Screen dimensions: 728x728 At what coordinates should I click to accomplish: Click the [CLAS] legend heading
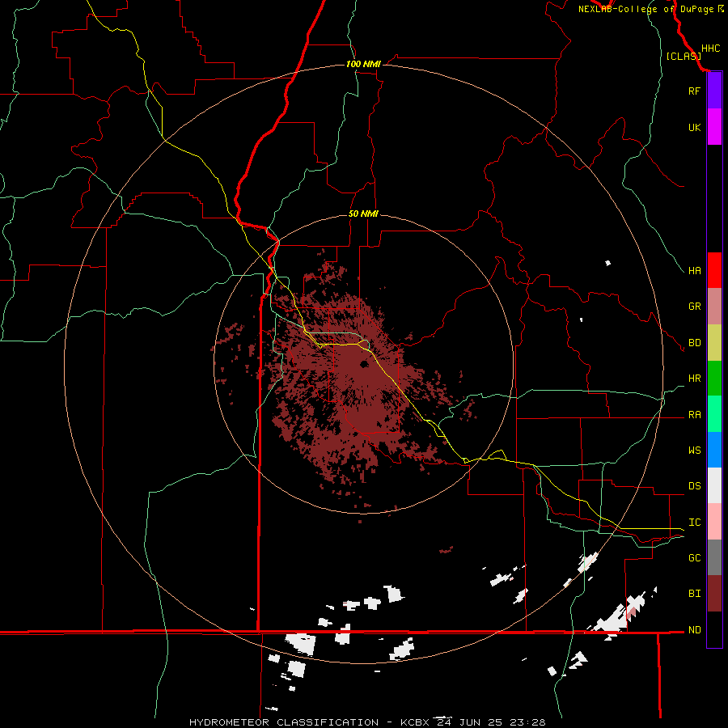(x=684, y=57)
